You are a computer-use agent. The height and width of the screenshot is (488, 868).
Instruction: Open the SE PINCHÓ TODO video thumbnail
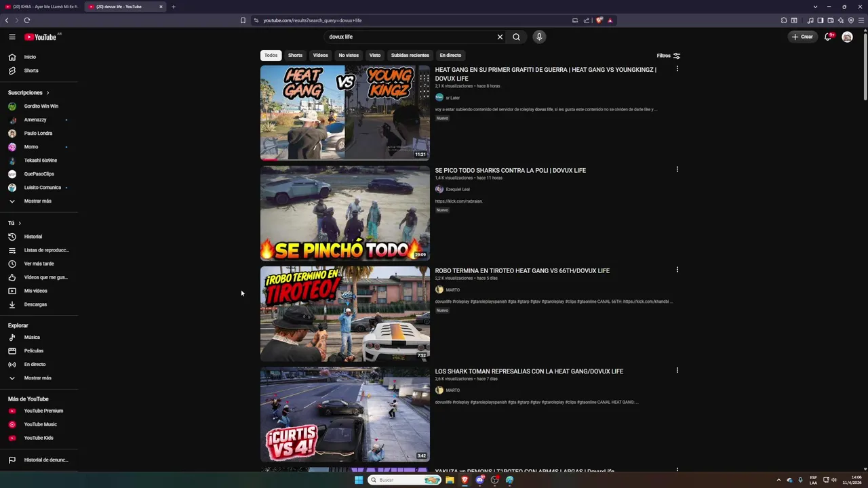pyautogui.click(x=345, y=213)
